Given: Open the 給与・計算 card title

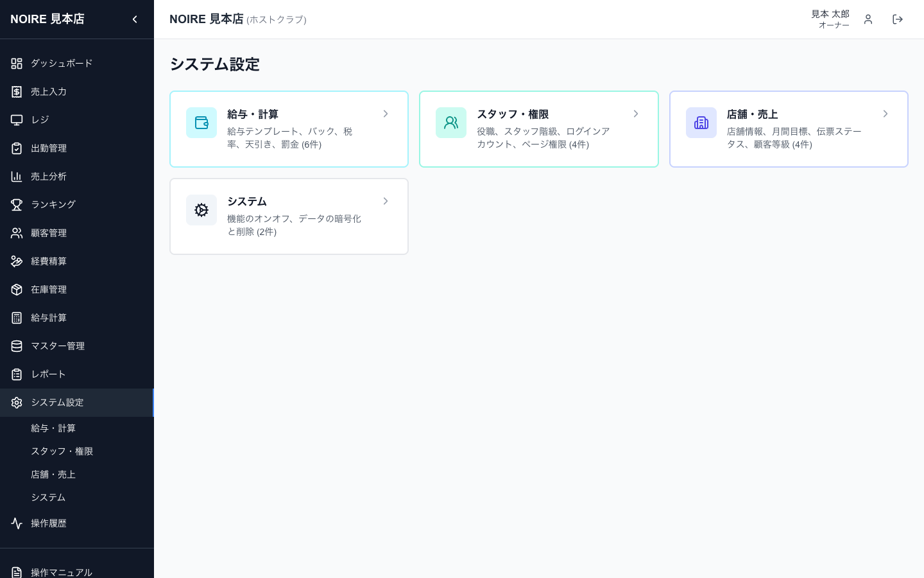Looking at the screenshot, I should 253,114.
